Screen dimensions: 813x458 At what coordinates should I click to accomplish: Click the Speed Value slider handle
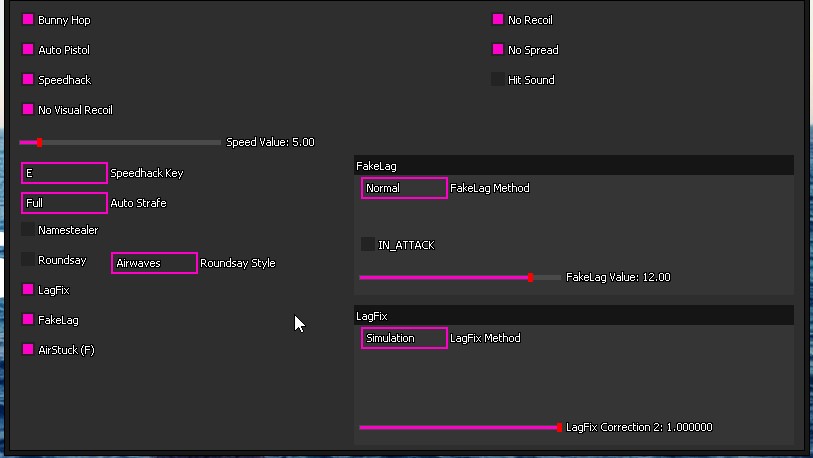point(39,143)
